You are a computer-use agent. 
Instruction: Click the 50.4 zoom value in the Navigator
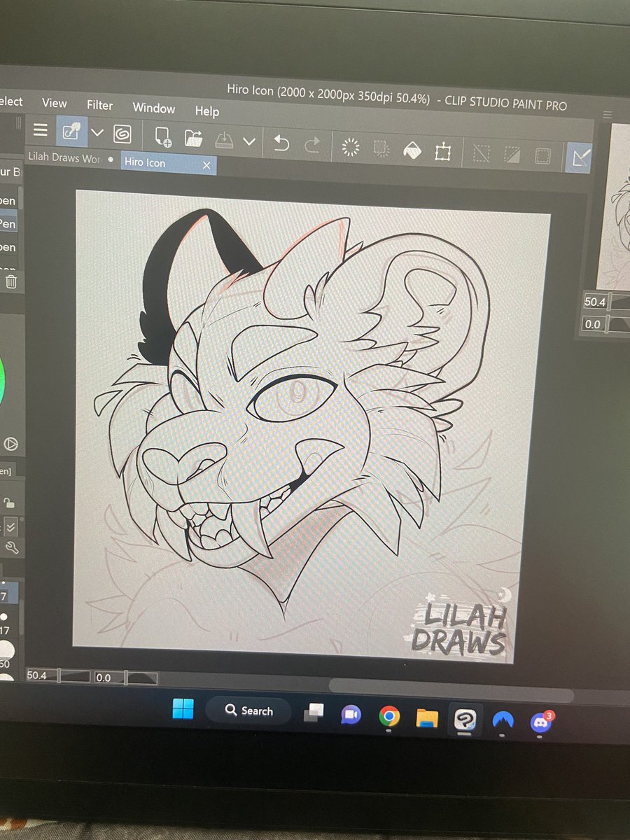594,302
